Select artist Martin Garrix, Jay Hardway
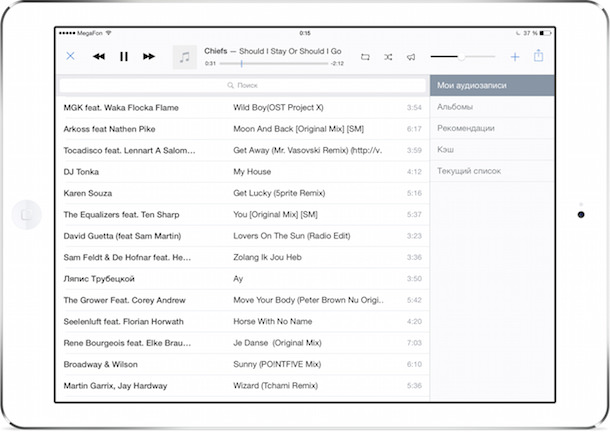Screen dimensions: 610x432 pos(115,386)
